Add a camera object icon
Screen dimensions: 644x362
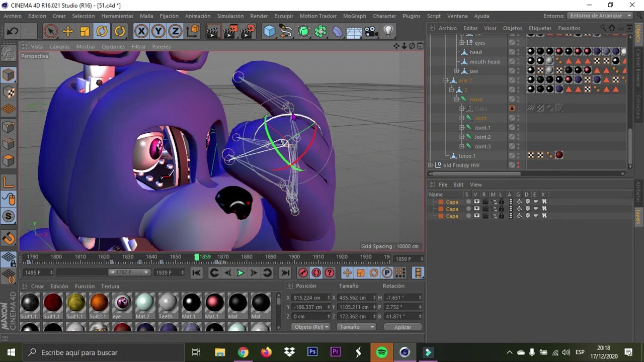click(x=371, y=31)
